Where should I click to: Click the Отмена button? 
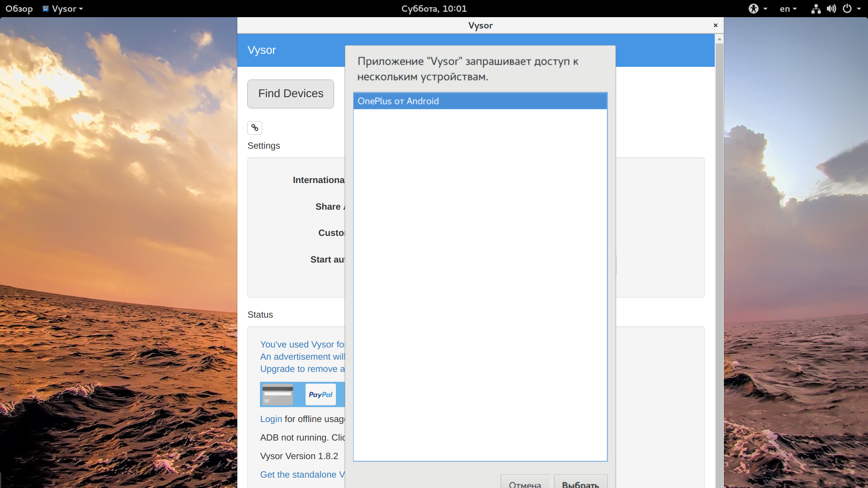525,482
